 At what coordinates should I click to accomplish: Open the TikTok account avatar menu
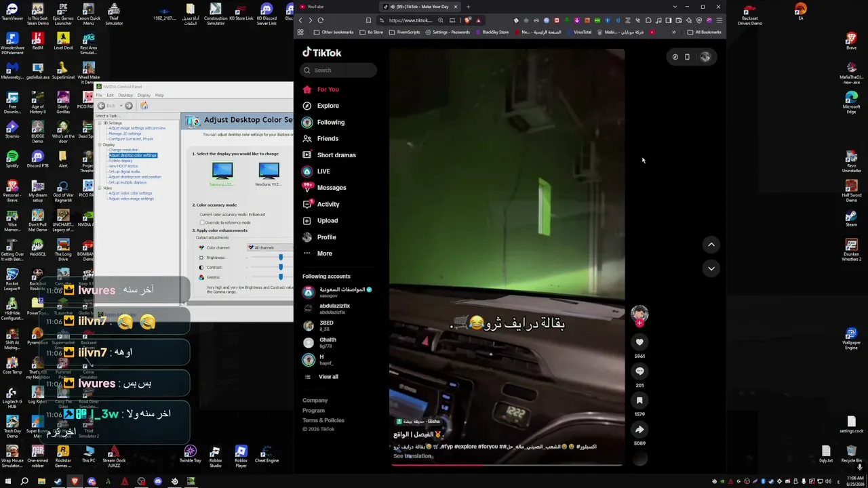click(x=705, y=57)
